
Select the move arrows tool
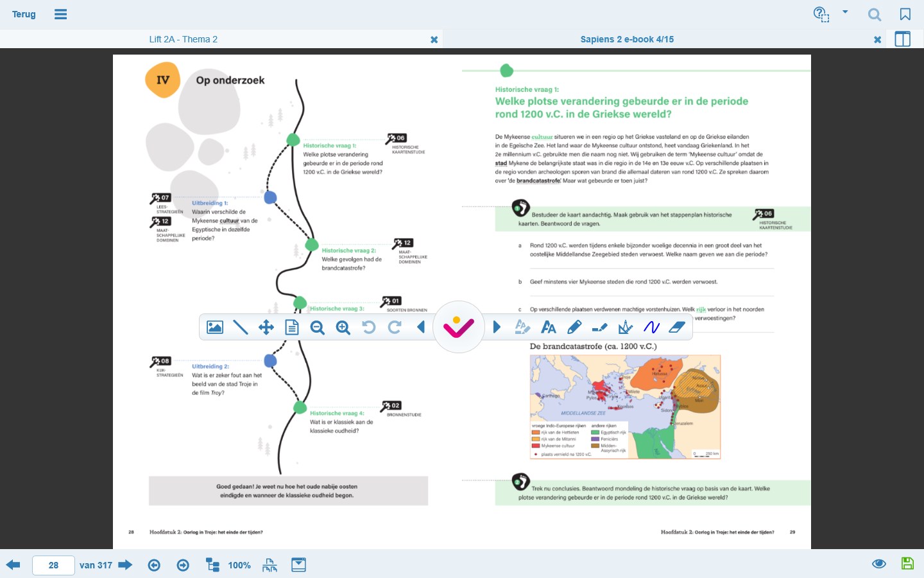point(266,328)
